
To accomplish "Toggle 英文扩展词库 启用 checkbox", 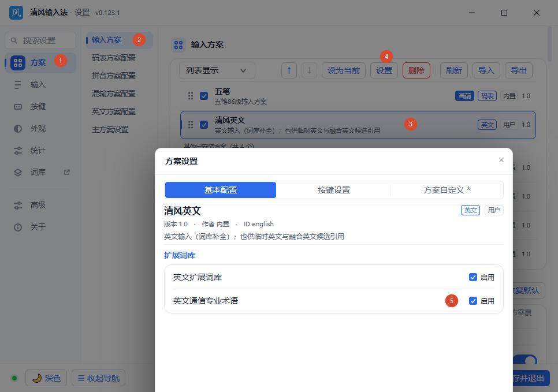I will tap(473, 277).
